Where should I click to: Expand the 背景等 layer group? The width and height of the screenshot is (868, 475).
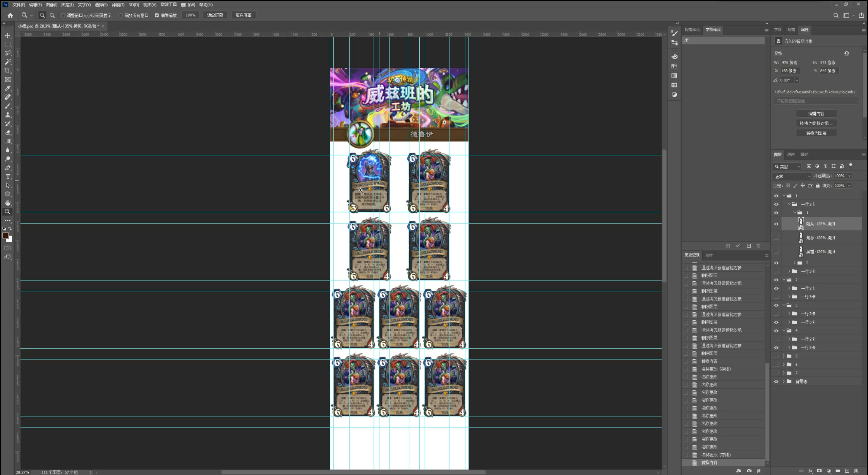(x=784, y=382)
